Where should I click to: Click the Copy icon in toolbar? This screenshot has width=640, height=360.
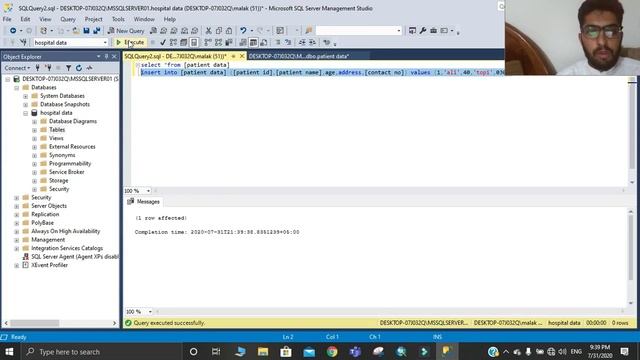pyautogui.click(x=219, y=31)
